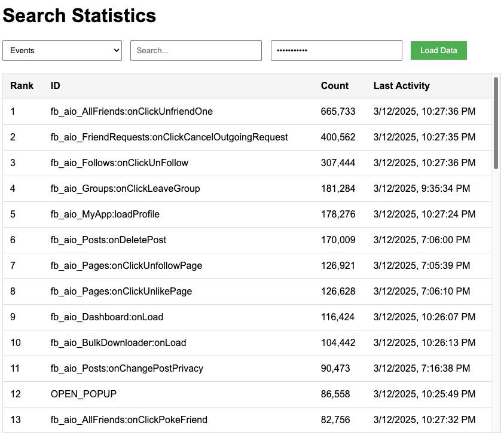Click the count value 116,424

click(338, 317)
